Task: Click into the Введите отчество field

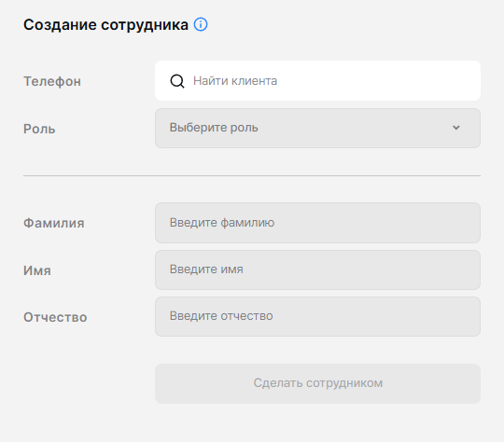Action: 317,316
